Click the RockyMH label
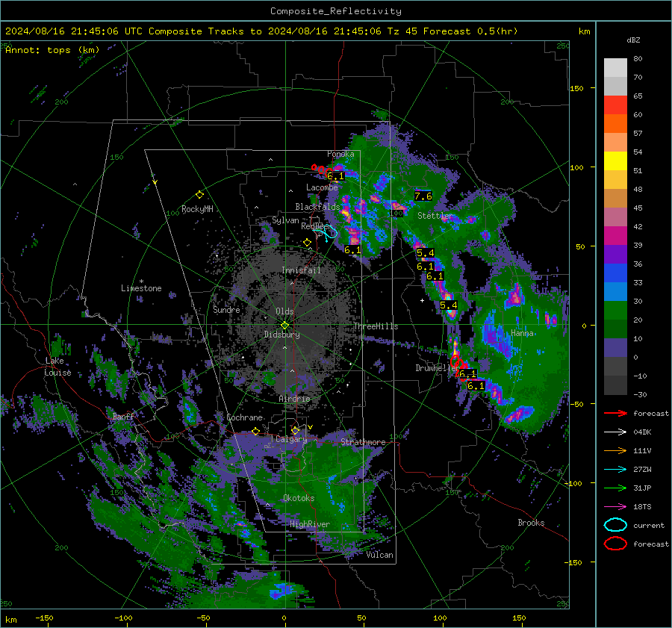672x628 pixels. (197, 209)
